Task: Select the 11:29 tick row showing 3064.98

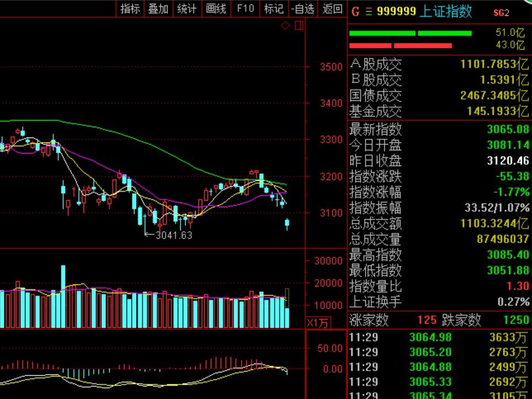Action: [439, 337]
